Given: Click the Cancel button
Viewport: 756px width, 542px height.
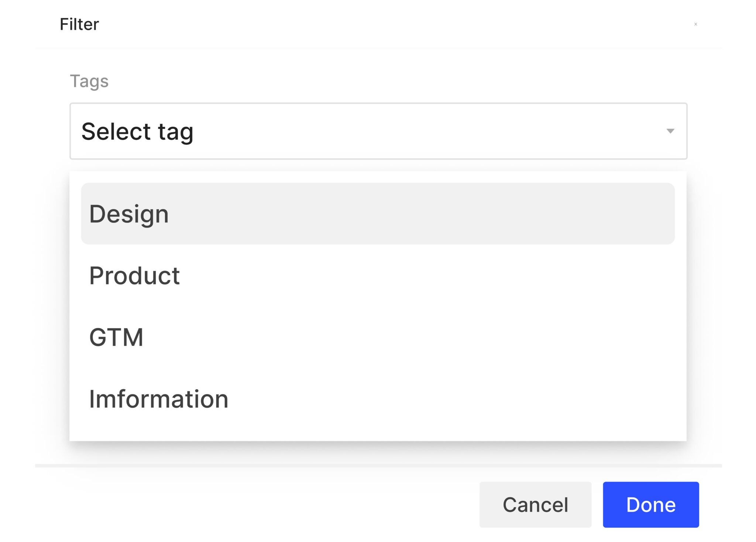Looking at the screenshot, I should pyautogui.click(x=535, y=504).
